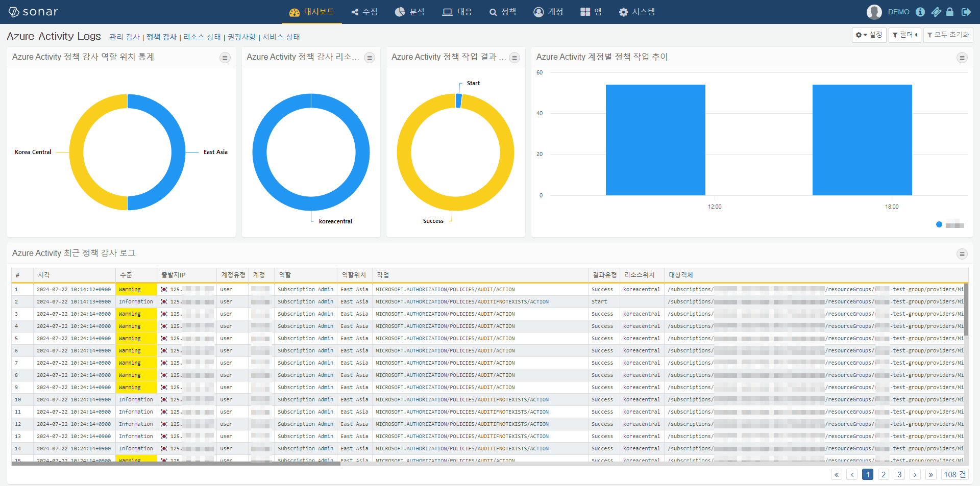Go to first page with « button
980x486 pixels.
click(x=837, y=474)
